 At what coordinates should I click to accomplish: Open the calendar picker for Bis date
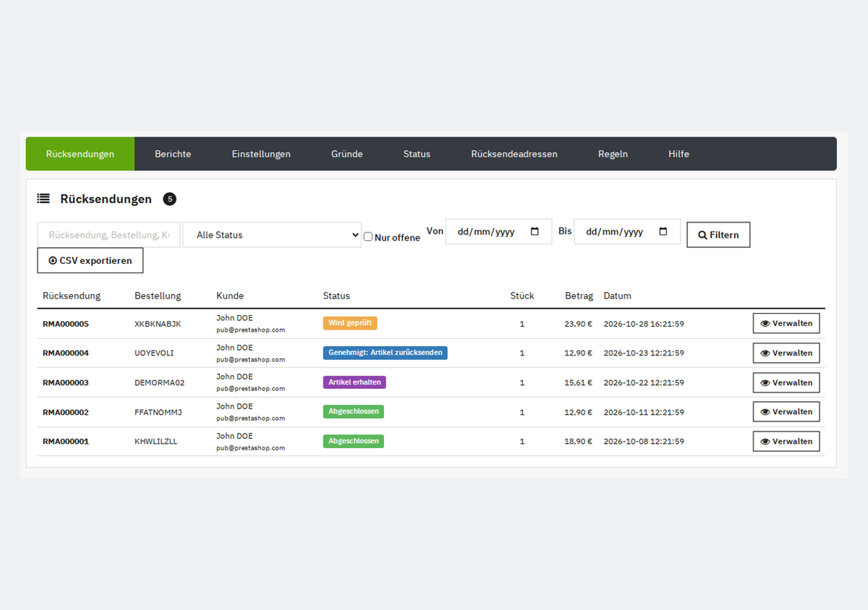pyautogui.click(x=663, y=231)
